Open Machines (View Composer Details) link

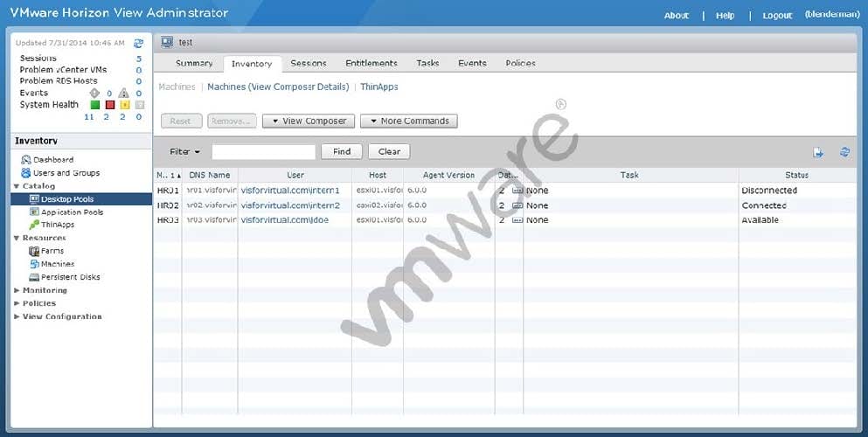pyautogui.click(x=278, y=87)
